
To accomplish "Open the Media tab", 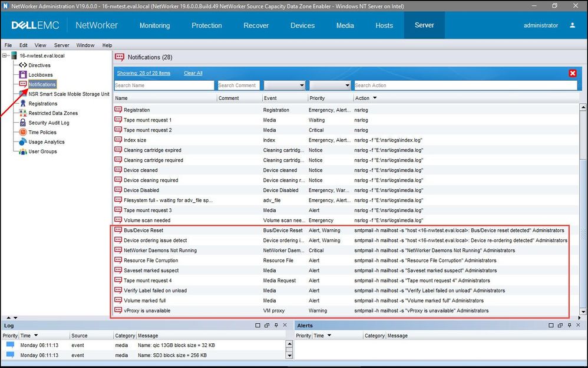I will point(345,25).
